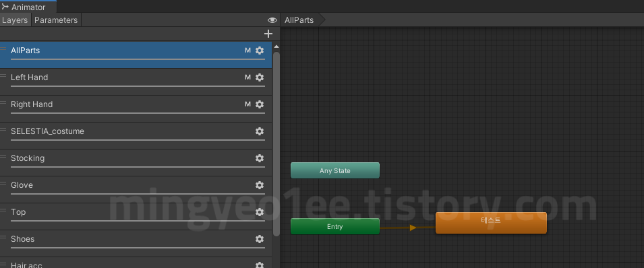The width and height of the screenshot is (644, 268).
Task: Click the layer list scrollbar thumb
Action: pyautogui.click(x=276, y=143)
